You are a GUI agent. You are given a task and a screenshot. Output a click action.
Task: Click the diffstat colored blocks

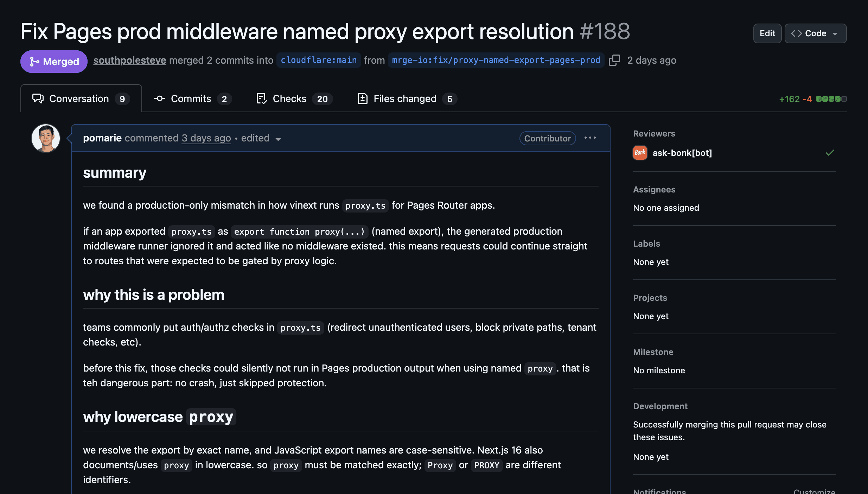tap(831, 99)
